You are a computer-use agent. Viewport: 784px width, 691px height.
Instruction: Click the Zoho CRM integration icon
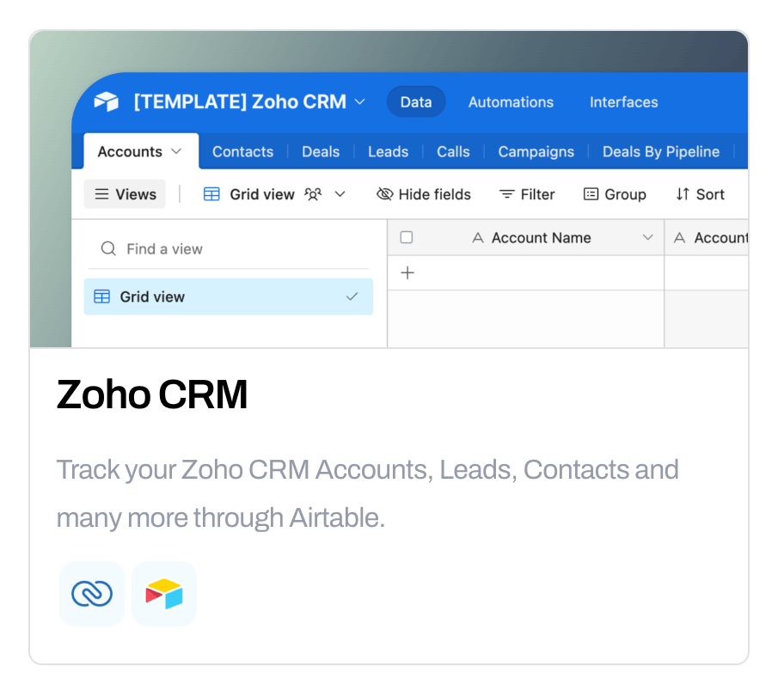click(x=91, y=594)
